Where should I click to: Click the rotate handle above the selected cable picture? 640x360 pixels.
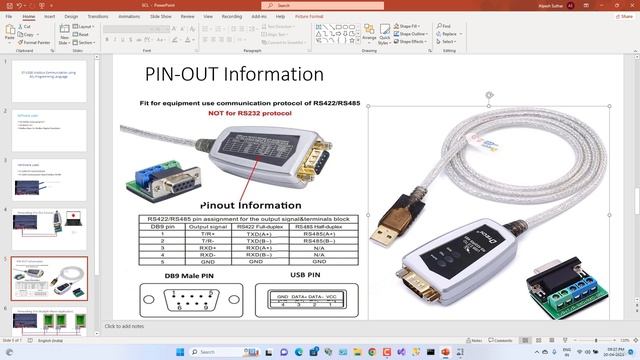tap(489, 95)
